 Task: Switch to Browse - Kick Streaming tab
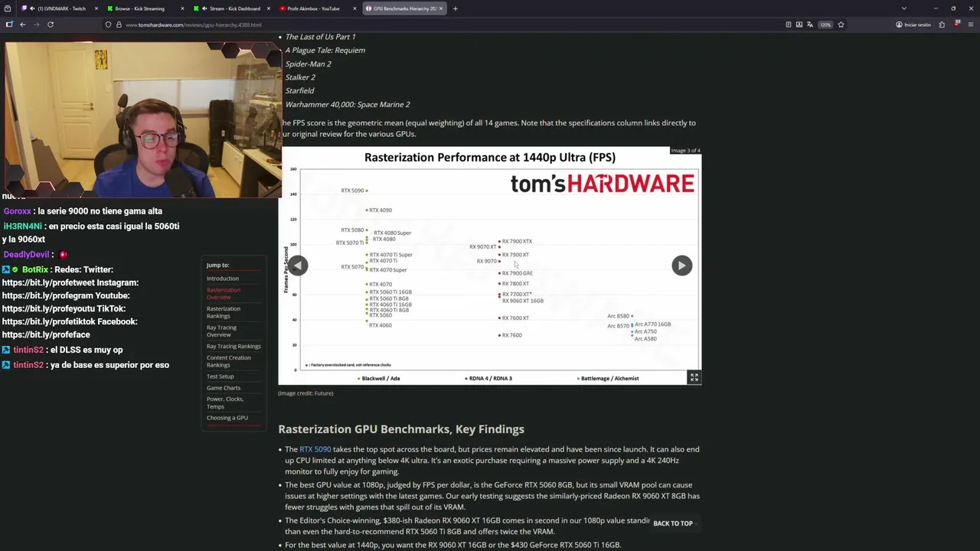[145, 8]
